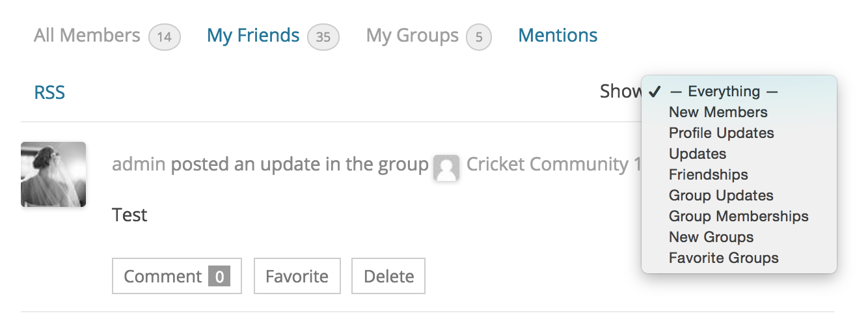Open the RSS feed link
Image resolution: width=868 pixels, height=328 pixels.
pyautogui.click(x=49, y=92)
